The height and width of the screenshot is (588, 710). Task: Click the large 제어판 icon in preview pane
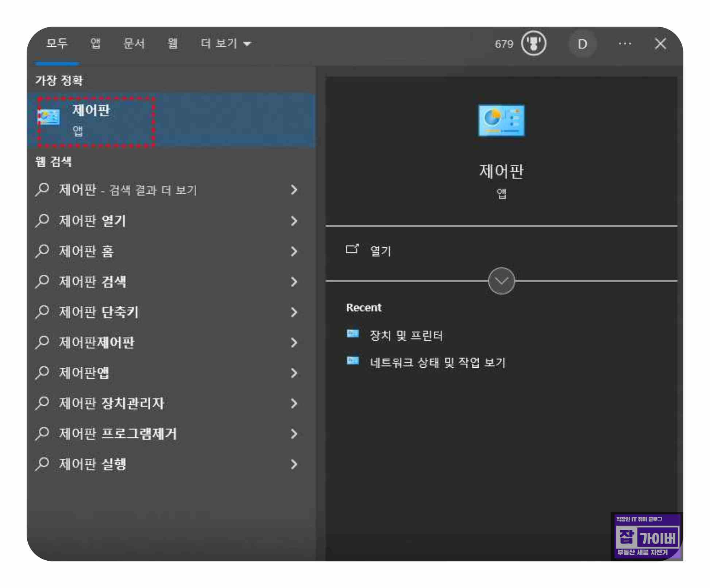[x=501, y=121]
